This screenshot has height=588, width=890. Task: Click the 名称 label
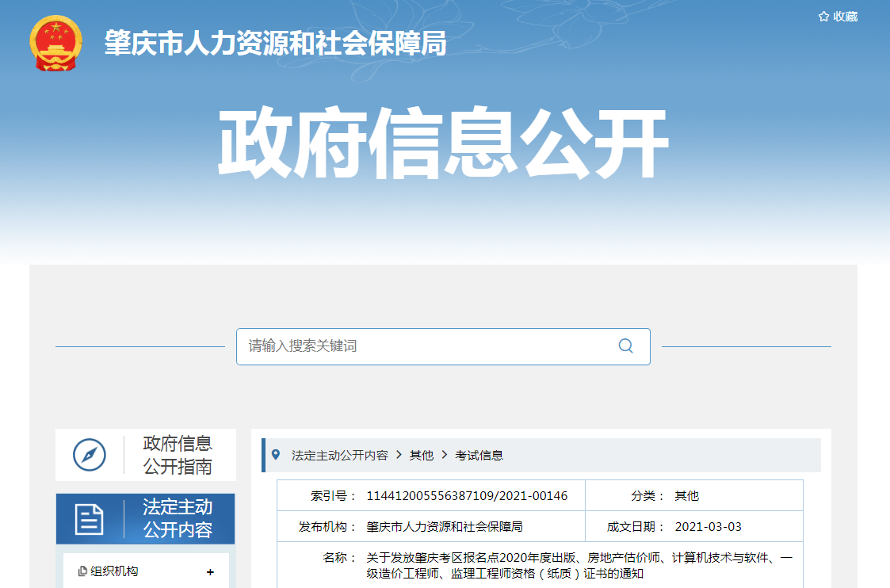coord(339,558)
